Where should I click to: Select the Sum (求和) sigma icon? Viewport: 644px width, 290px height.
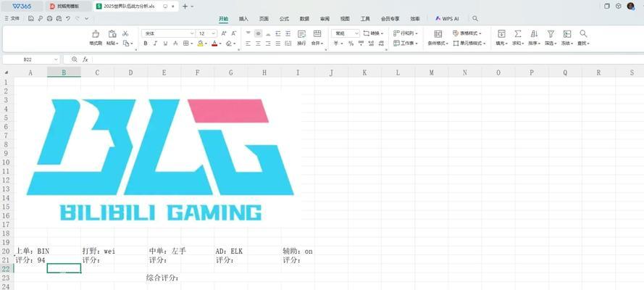click(x=518, y=33)
